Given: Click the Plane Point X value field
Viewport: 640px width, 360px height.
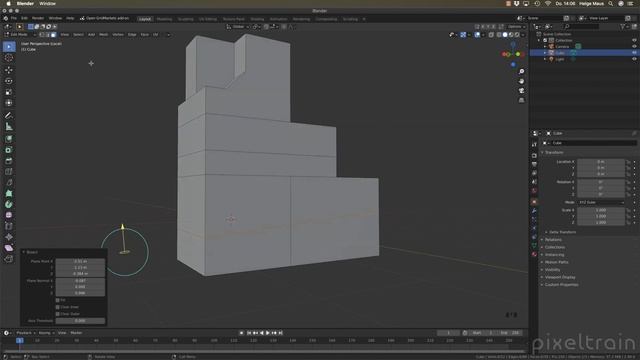Looking at the screenshot, I should pyautogui.click(x=80, y=261).
